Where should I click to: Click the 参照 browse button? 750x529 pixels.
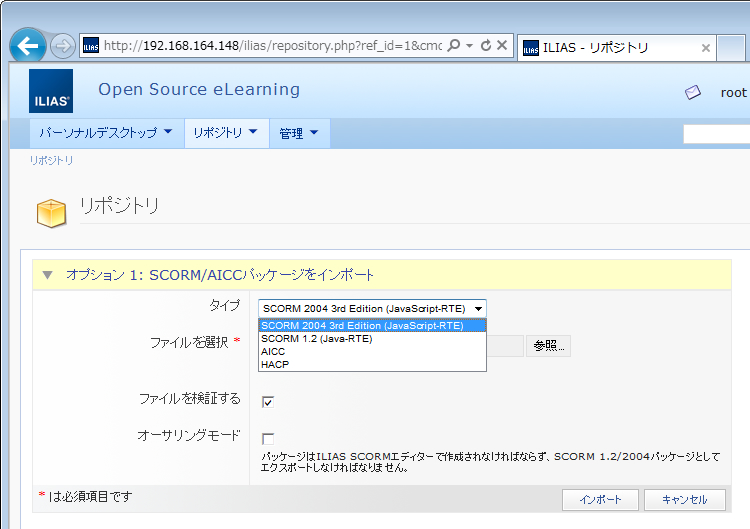tap(548, 346)
